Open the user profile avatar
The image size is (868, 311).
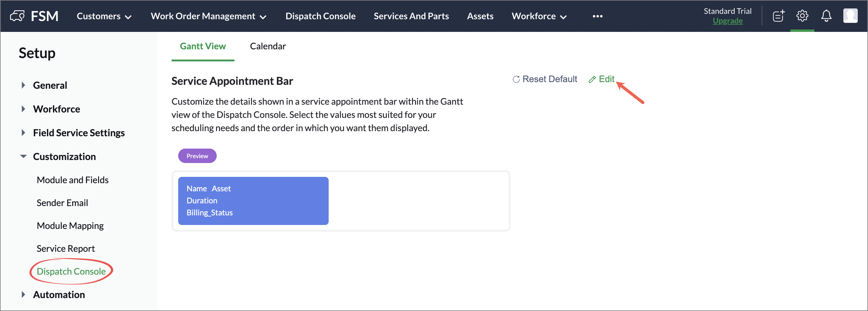(850, 16)
